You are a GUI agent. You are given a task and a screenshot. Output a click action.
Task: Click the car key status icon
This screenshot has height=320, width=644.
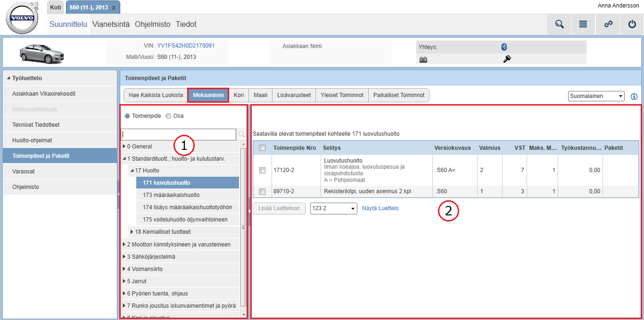(x=507, y=59)
